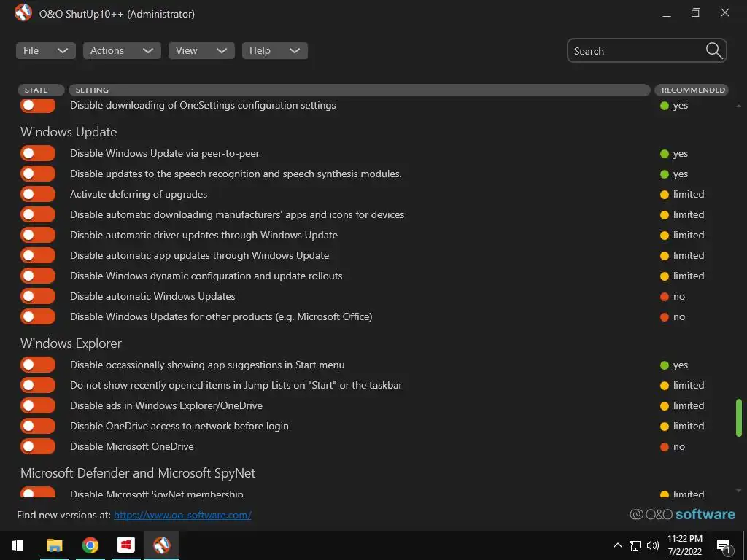The image size is (747, 560).
Task: Click the SETTING column header
Action: click(x=360, y=90)
